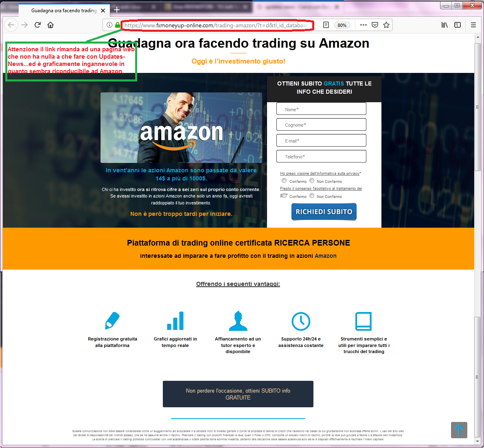Open the page actions three-dot menu
This screenshot has width=484, height=448.
coord(364,25)
